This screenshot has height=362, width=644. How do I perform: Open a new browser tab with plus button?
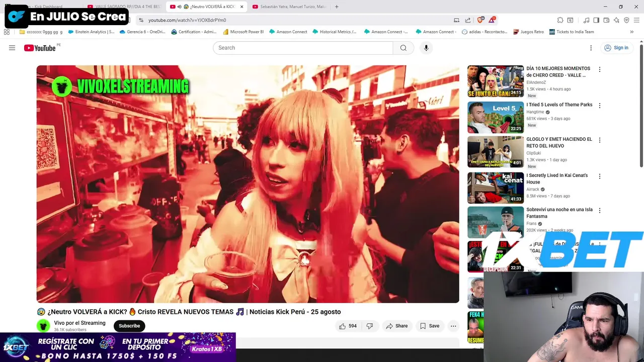click(x=337, y=7)
